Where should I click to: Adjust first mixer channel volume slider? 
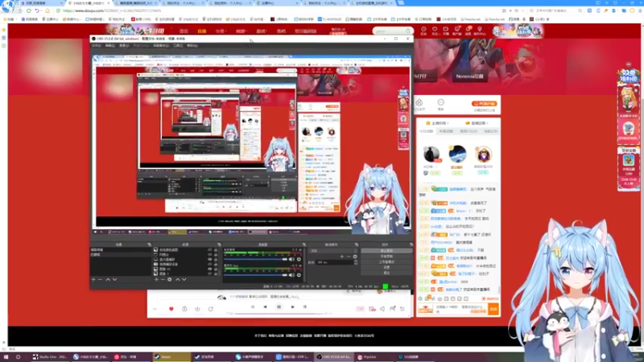pos(255,259)
